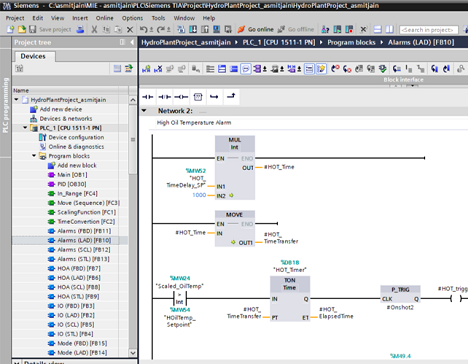
Task: Click the Undo arrow icon
Action: (143, 29)
